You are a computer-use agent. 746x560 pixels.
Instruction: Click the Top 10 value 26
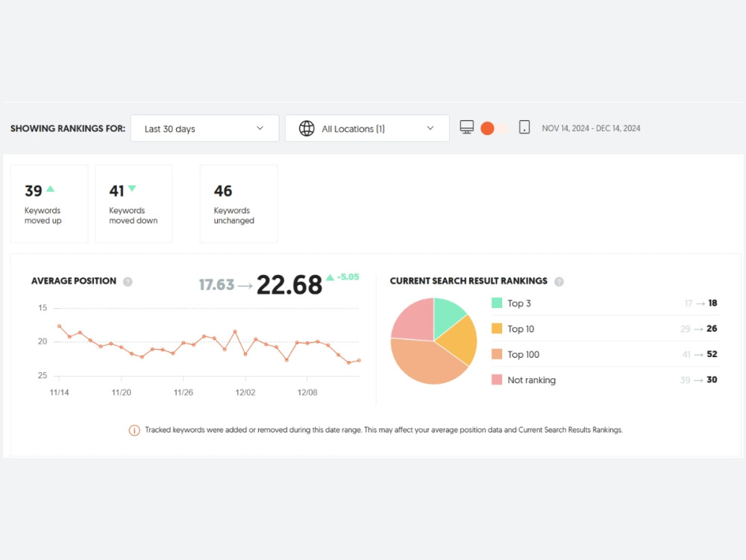[712, 329]
